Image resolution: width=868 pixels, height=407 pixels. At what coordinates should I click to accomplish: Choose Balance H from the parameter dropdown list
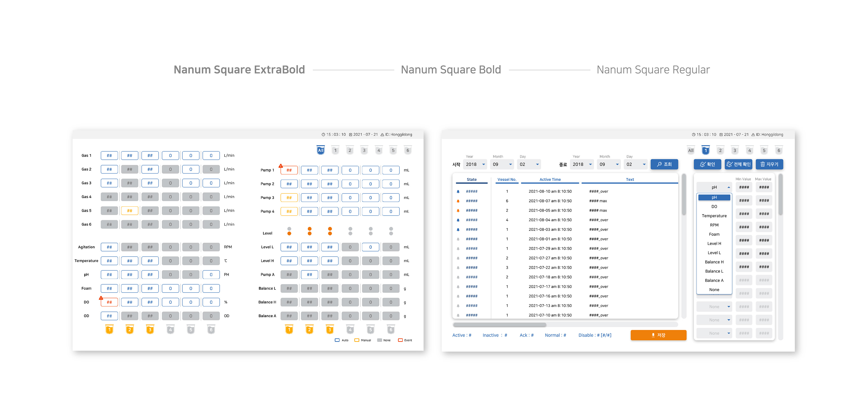pyautogui.click(x=714, y=262)
